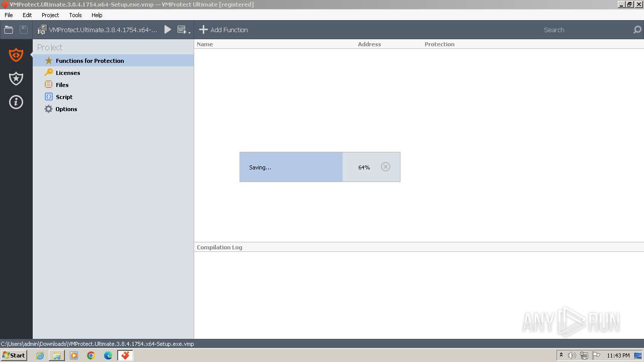The height and width of the screenshot is (362, 644).
Task: Click the plus icon of Add Function
Action: (x=203, y=30)
